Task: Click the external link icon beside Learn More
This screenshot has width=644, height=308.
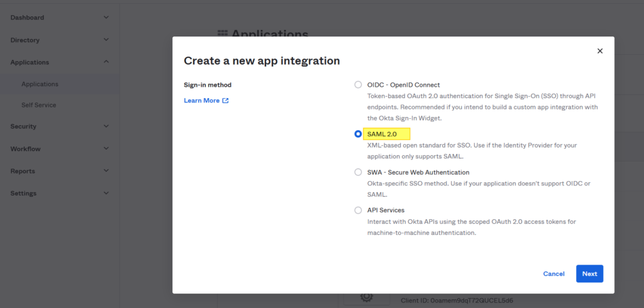Action: click(x=226, y=100)
